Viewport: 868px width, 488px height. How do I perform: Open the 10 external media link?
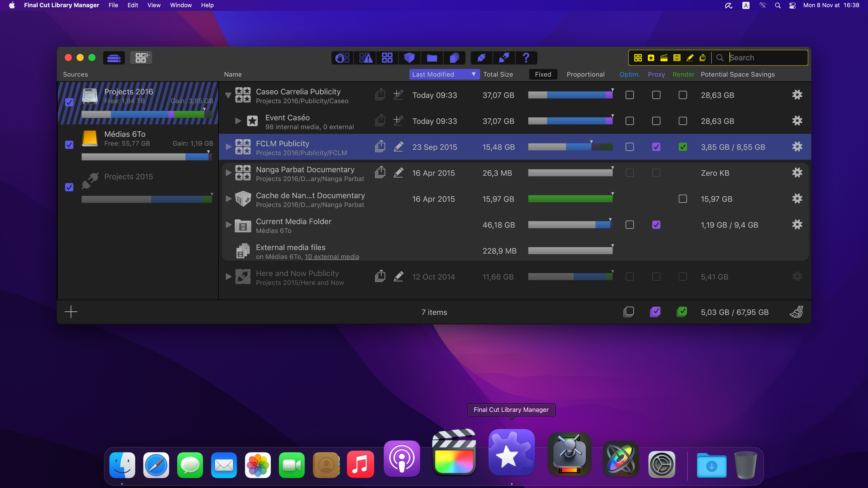click(x=332, y=257)
